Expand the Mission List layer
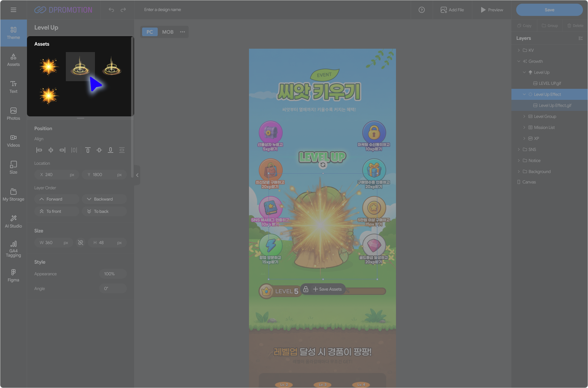 tap(524, 127)
